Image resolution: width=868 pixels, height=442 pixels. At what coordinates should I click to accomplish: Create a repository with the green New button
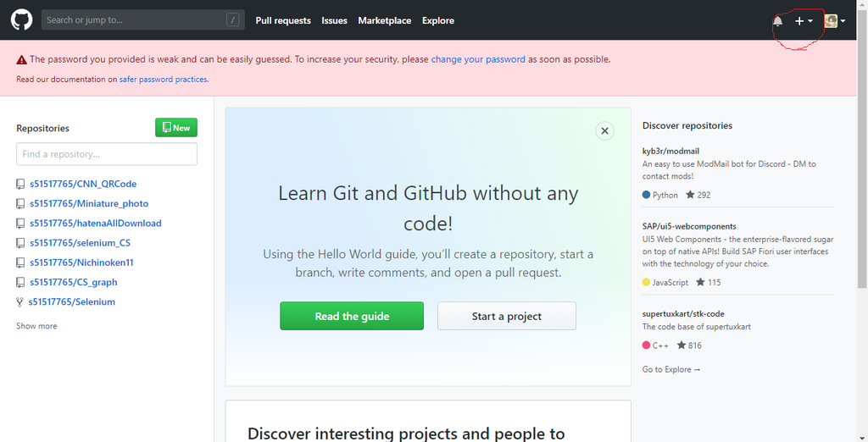point(176,127)
